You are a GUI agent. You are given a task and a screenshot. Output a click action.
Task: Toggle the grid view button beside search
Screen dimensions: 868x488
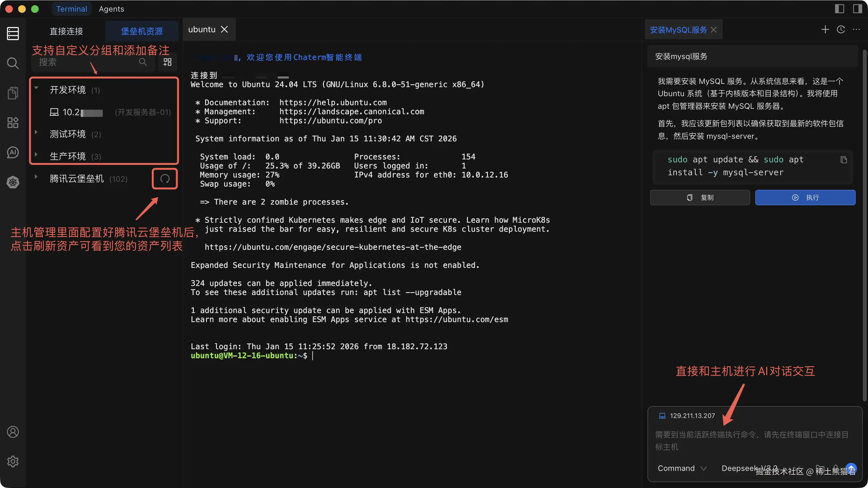point(168,62)
